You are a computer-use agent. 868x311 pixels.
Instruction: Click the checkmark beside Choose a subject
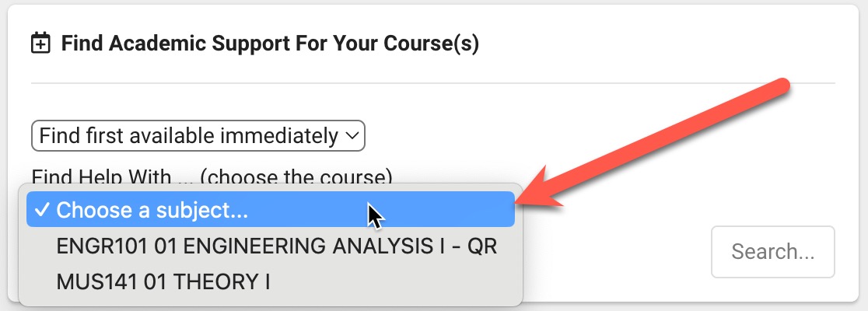click(x=42, y=210)
